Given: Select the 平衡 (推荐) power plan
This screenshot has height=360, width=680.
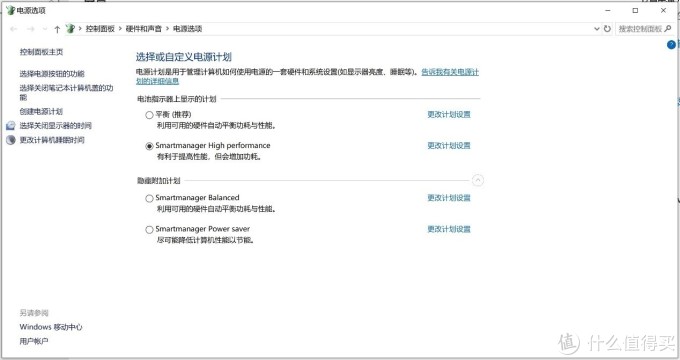Looking at the screenshot, I should tap(149, 115).
